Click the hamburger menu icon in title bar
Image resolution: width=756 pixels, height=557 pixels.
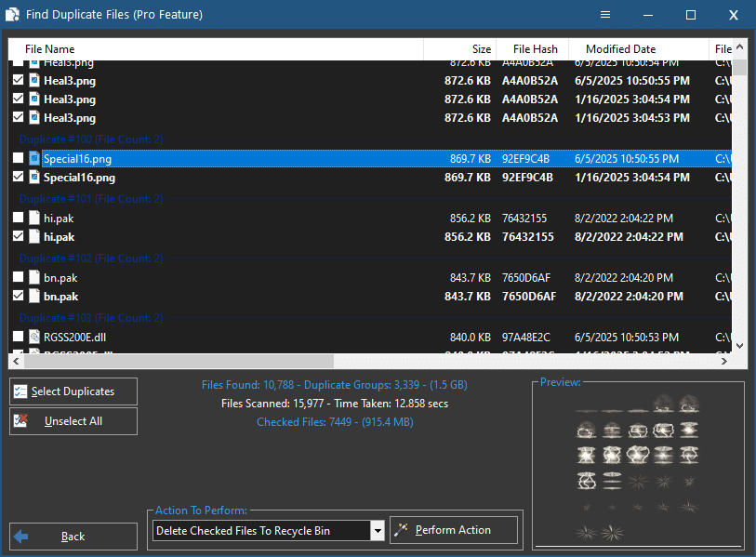click(x=605, y=15)
